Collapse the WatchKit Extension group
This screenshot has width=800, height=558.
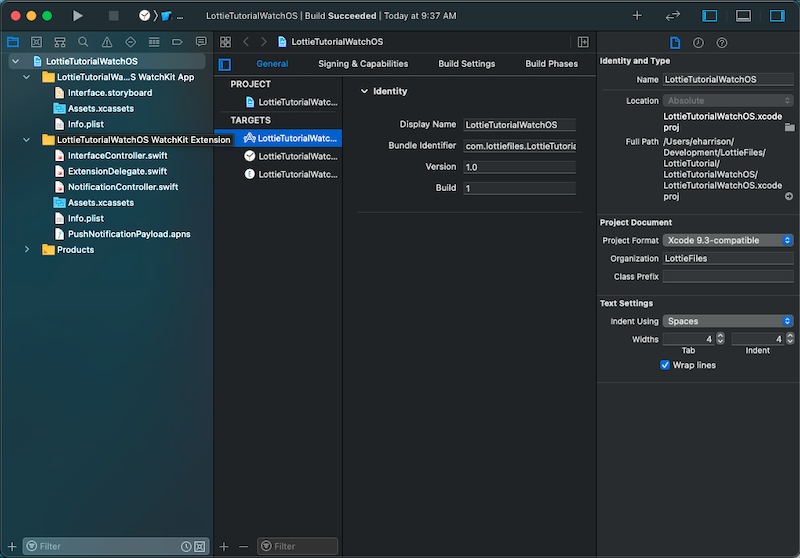coord(27,140)
